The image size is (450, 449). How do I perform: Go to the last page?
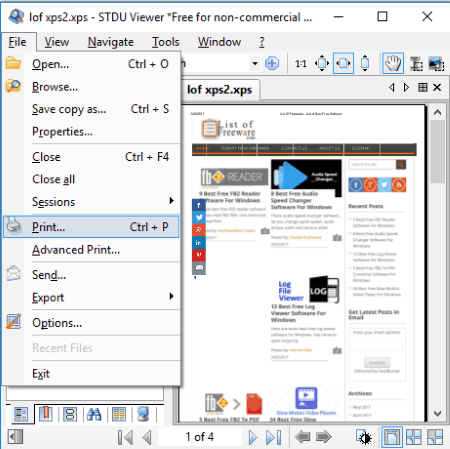point(274,437)
